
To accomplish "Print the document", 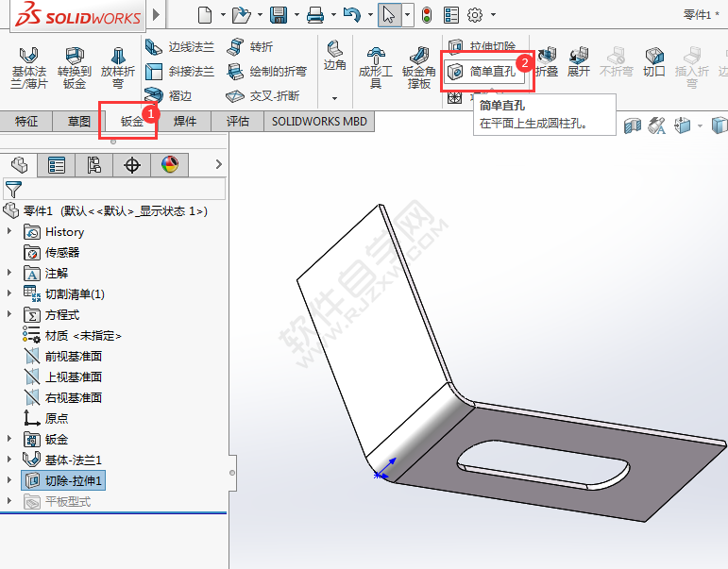I will [315, 15].
